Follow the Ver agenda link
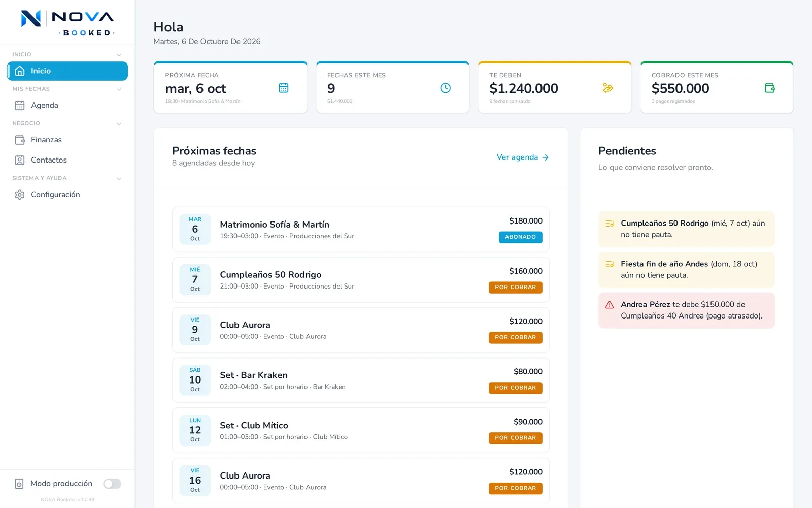Image resolution: width=812 pixels, height=508 pixels. click(x=523, y=157)
